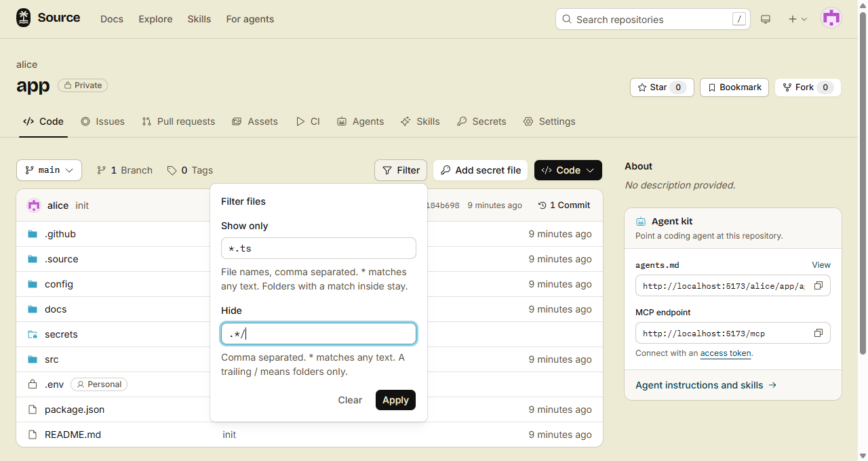Click the monitor display icon in header
This screenshot has width=868, height=461.
766,19
